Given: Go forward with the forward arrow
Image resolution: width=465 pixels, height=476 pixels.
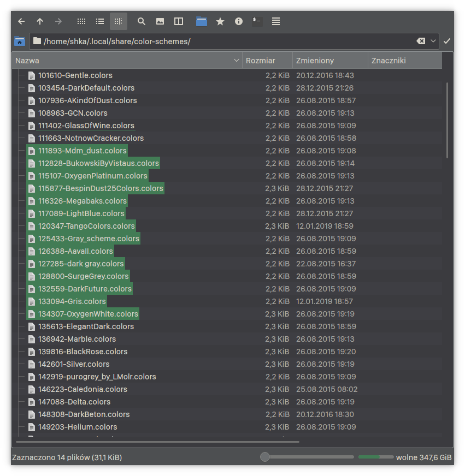Looking at the screenshot, I should 58,21.
